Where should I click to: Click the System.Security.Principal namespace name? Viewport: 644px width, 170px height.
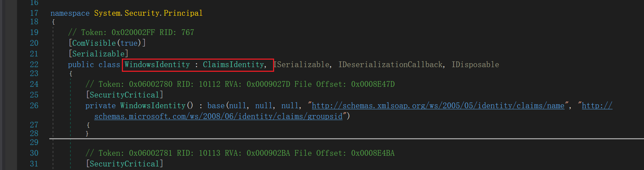[x=148, y=13]
